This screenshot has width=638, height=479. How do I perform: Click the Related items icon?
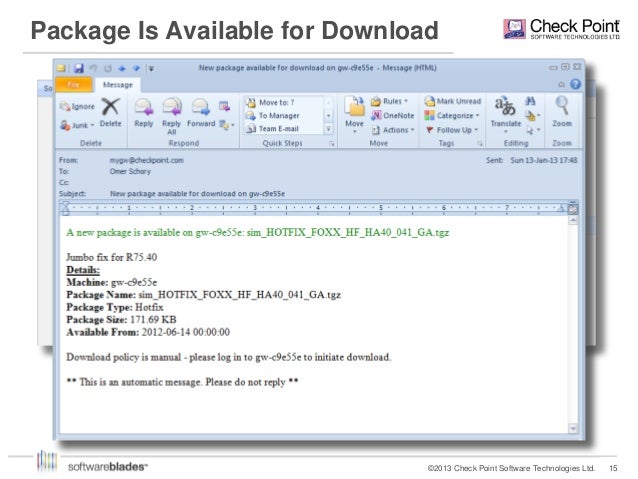point(532,116)
